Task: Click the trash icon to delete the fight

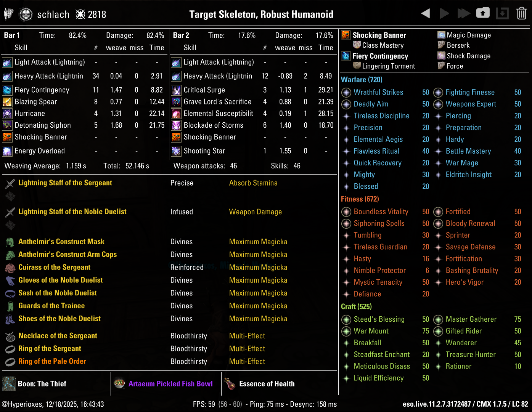Action: pyautogui.click(x=522, y=13)
